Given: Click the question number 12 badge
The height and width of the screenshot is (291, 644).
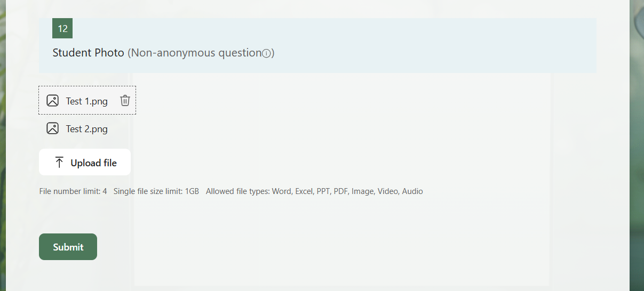Looking at the screenshot, I should [62, 28].
